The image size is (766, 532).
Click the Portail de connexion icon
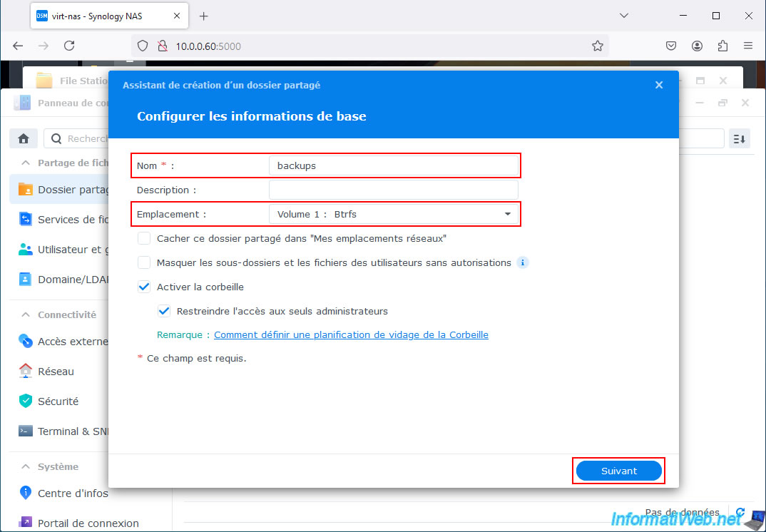click(x=26, y=523)
